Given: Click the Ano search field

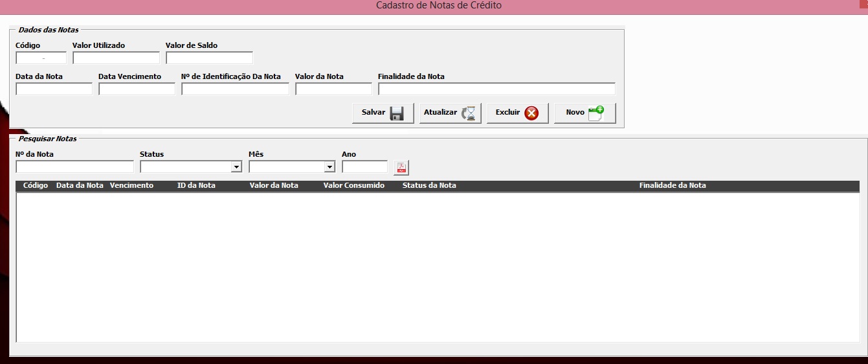Looking at the screenshot, I should tap(364, 167).
